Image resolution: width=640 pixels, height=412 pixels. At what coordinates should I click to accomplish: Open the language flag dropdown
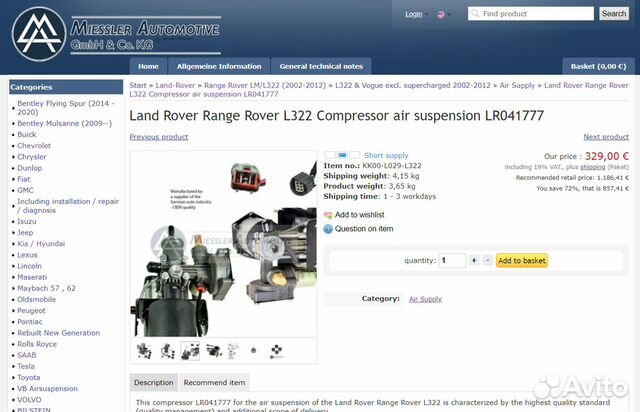(444, 15)
